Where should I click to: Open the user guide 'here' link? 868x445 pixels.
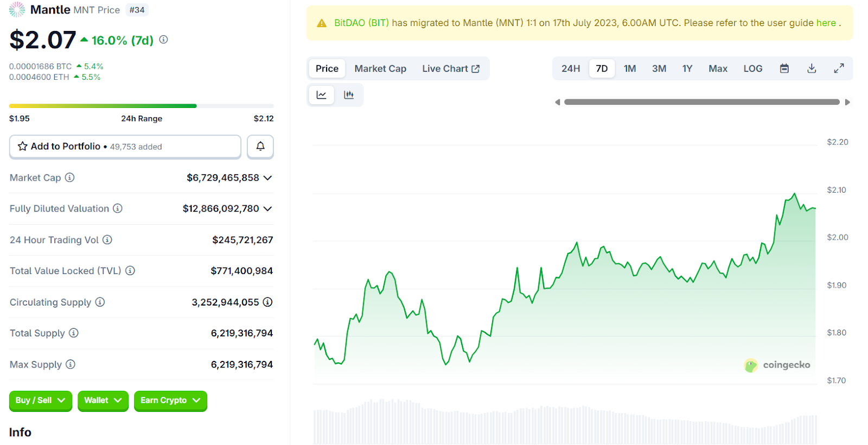[826, 23]
